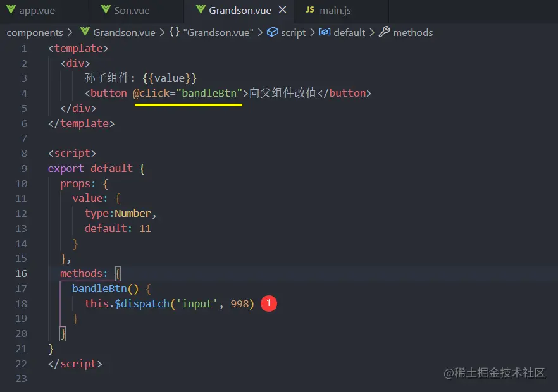558x392 pixels.
Task: Click the Vue icon in the breadcrumb
Action: (85, 32)
